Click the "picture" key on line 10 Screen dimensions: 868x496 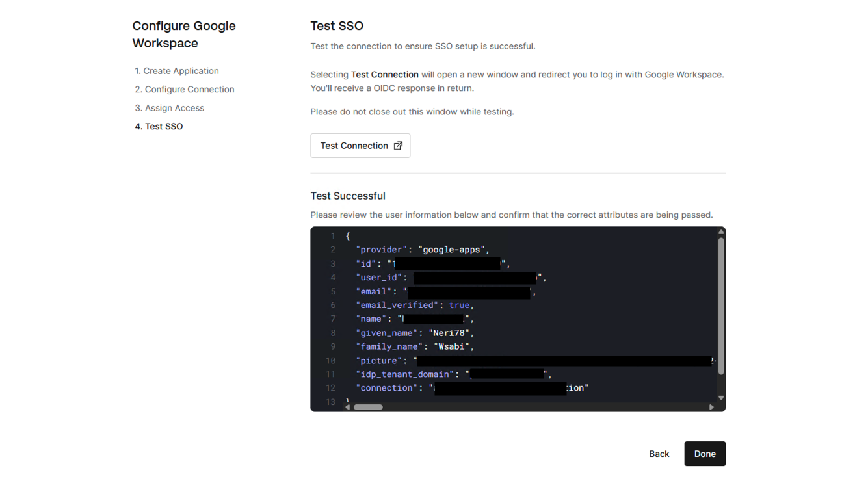click(x=378, y=360)
